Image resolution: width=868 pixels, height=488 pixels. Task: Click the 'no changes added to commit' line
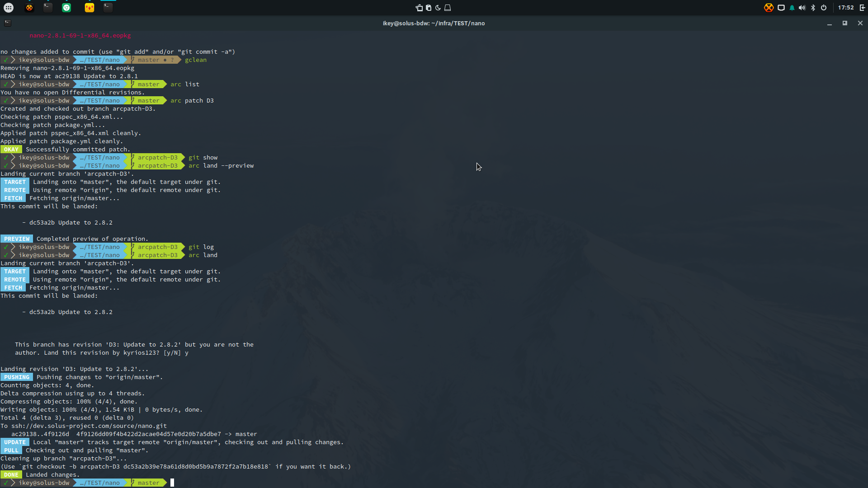tap(118, 52)
